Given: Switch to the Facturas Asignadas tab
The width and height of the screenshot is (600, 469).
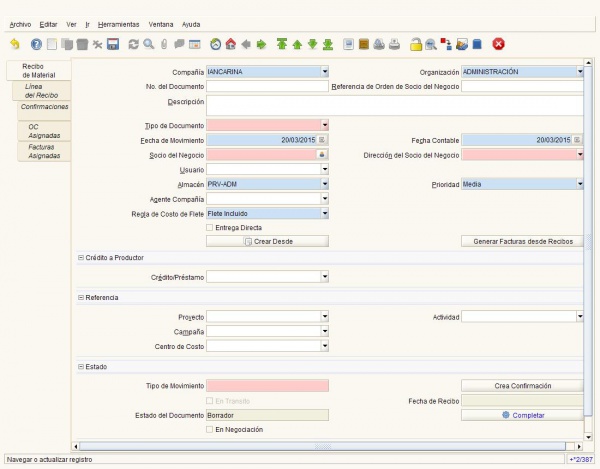Looking at the screenshot, I should pos(44,151).
